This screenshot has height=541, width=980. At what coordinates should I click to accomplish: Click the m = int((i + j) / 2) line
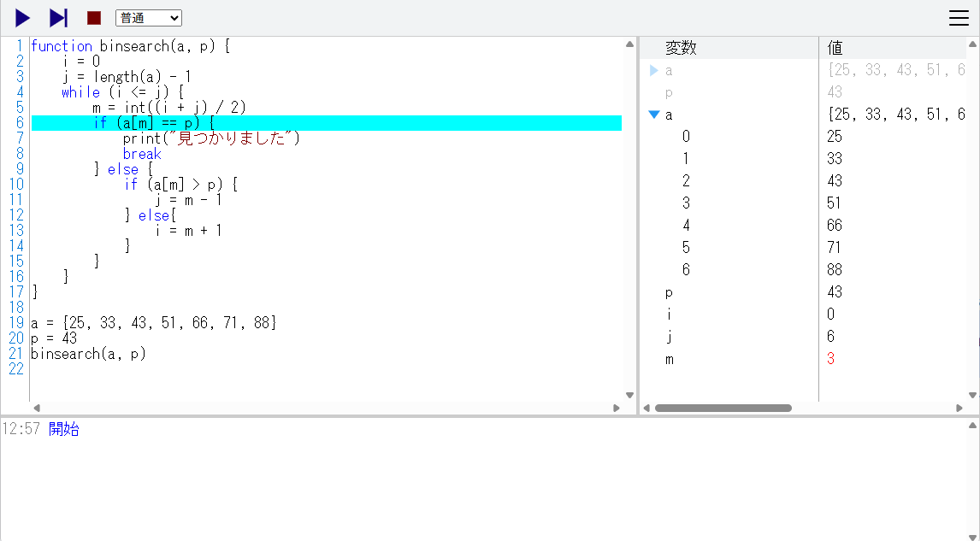[169, 108]
